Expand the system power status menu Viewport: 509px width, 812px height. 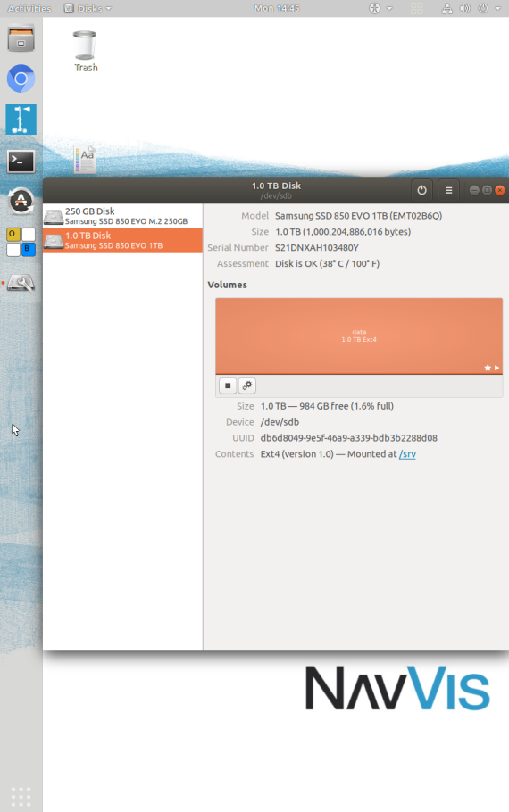488,8
